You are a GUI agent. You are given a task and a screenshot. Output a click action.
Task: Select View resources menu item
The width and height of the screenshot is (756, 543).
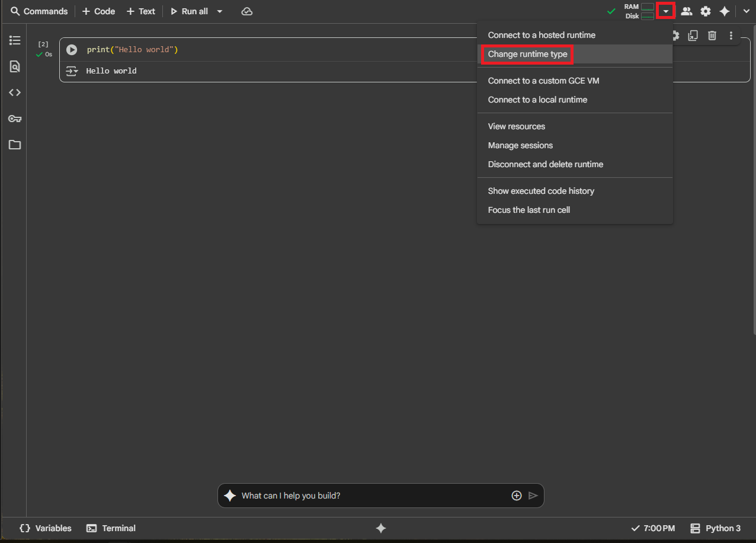click(516, 126)
